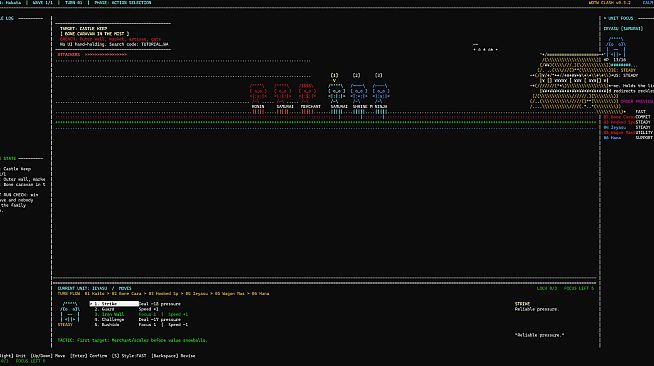Select the blue Ninja defender sprite
The image size is (654, 366).
pos(381,93)
